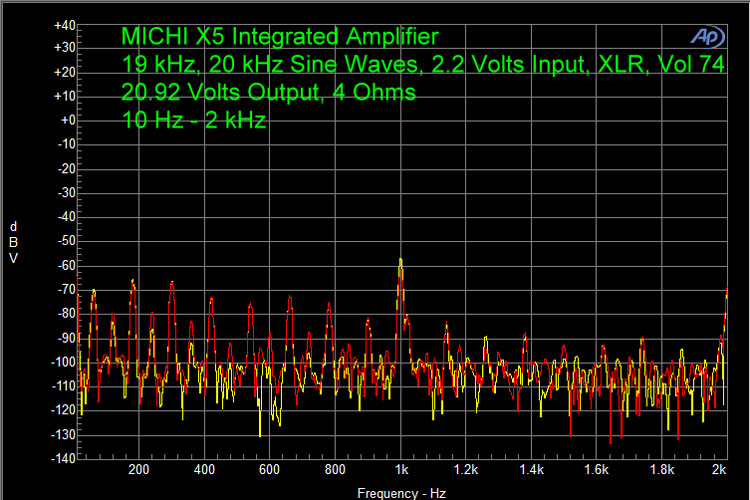Click the -100 label on dB axis

coord(62,361)
